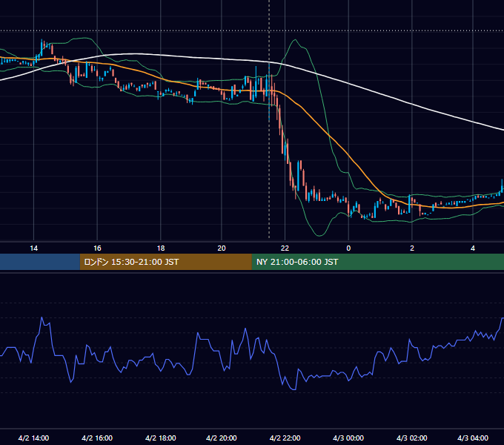Screen dimensions: 504x445
Task: Click the 4/3 02:00 label on oscillator axis
Action: pos(412,438)
